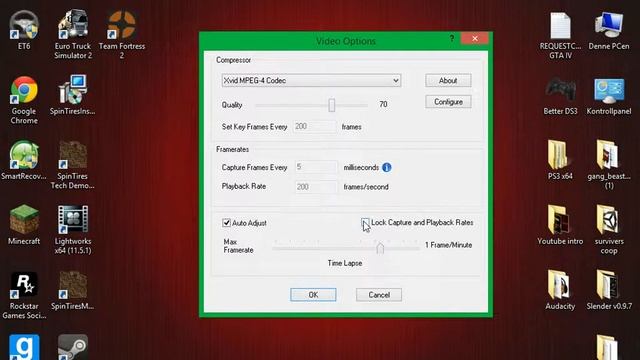Click the dialog help question mark
The width and height of the screenshot is (640, 360).
[452, 38]
